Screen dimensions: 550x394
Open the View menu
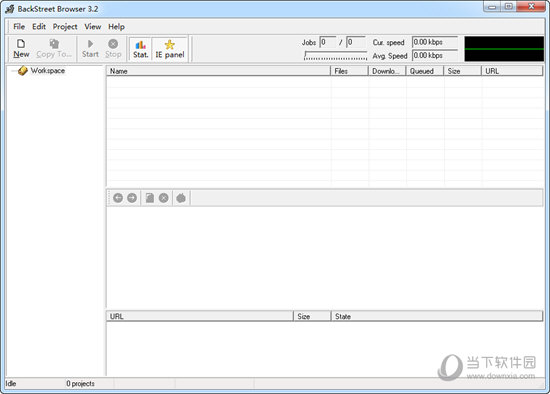coord(93,27)
